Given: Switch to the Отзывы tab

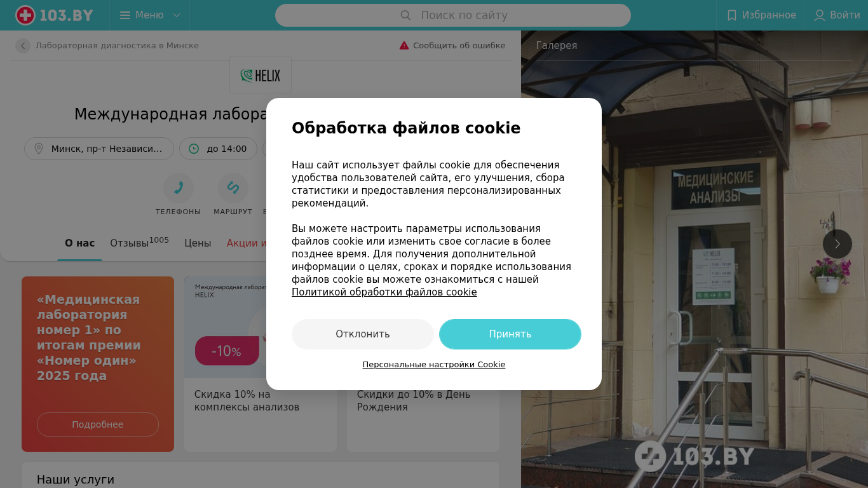Looking at the screenshot, I should pyautogui.click(x=139, y=243).
